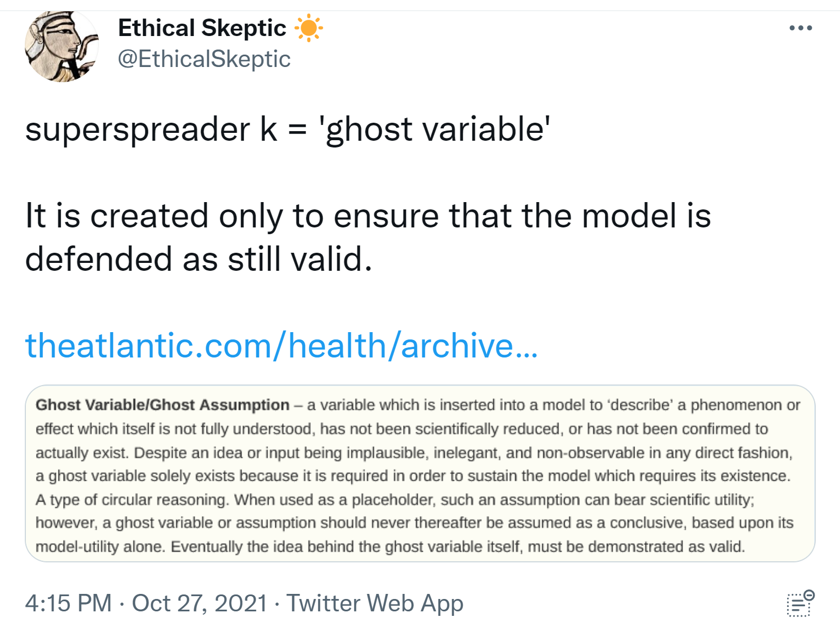This screenshot has width=840, height=635.
Task: Click the 4:15 PM time text
Action: (68, 603)
